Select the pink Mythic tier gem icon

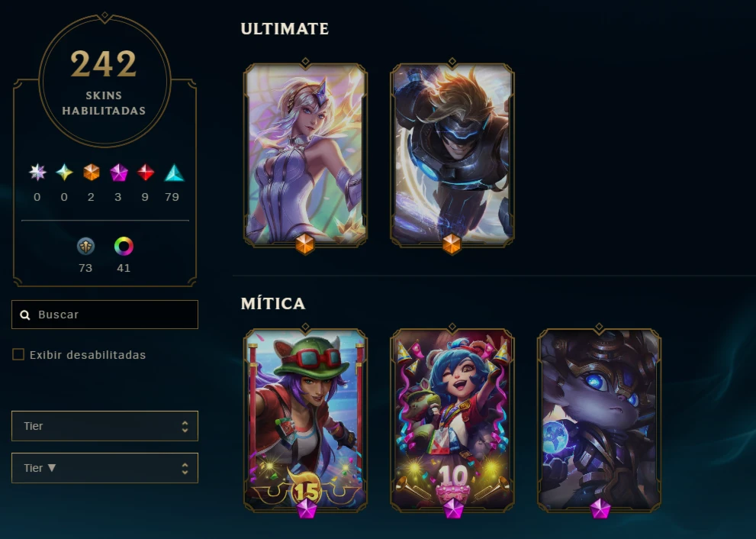click(x=118, y=173)
